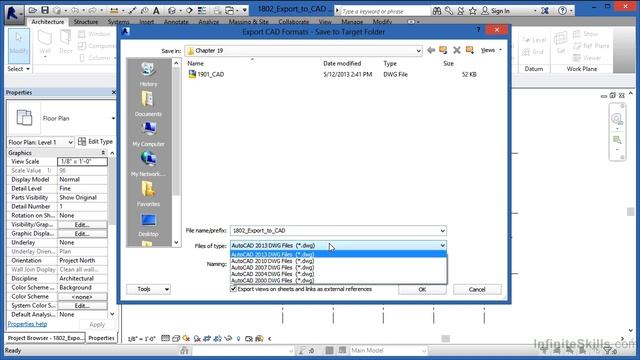Viewport: 640px width, 360px height.
Task: Collapse the Graphics section in Properties
Action: [x=103, y=153]
